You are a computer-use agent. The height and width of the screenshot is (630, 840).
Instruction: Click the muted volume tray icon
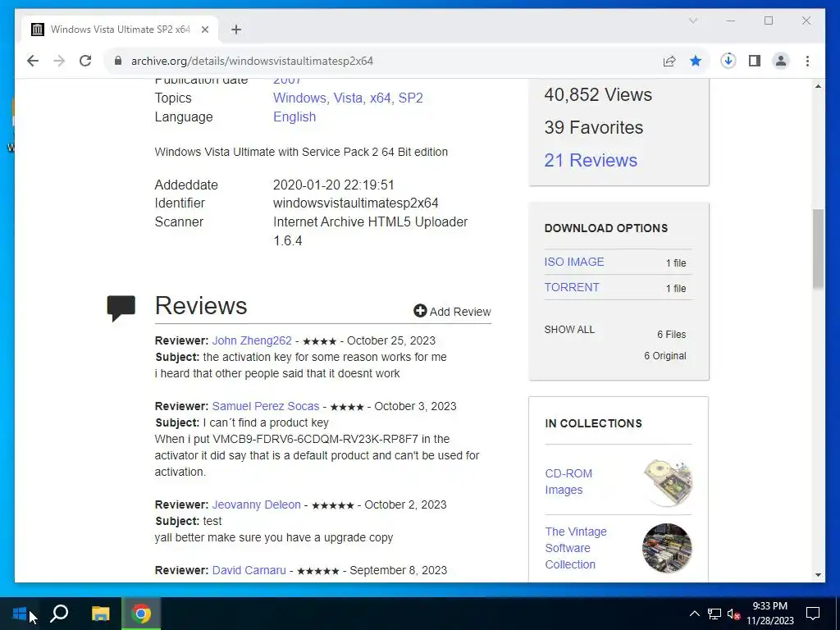(x=733, y=614)
